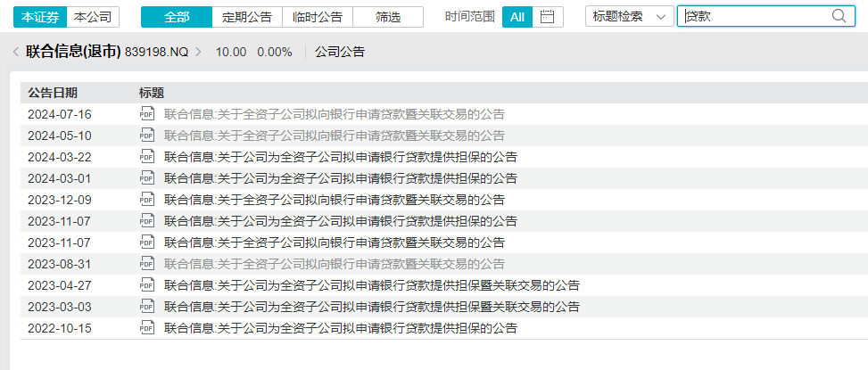Switch to 本公司 scope
This screenshot has width=868, height=370.
click(x=93, y=17)
